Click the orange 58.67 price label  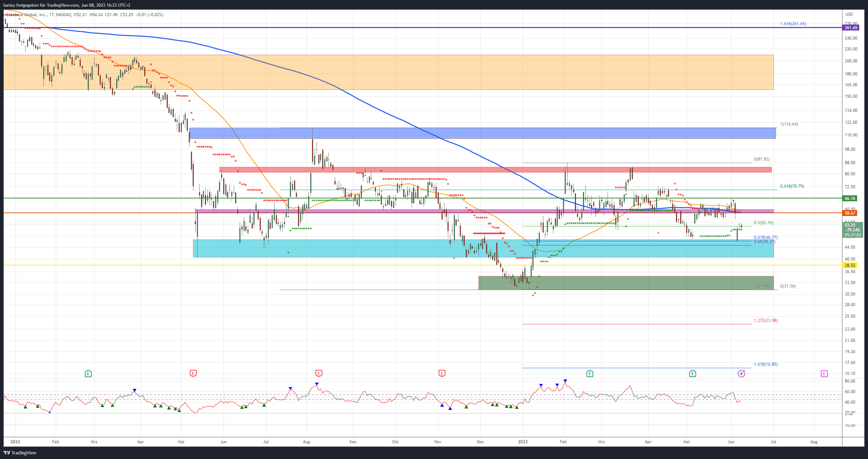[850, 213]
